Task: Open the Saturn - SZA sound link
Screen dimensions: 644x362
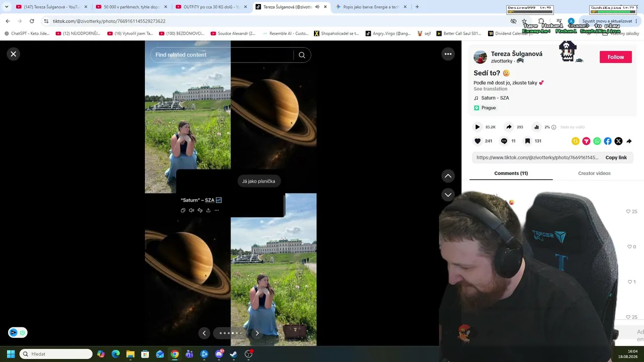Action: (495, 98)
